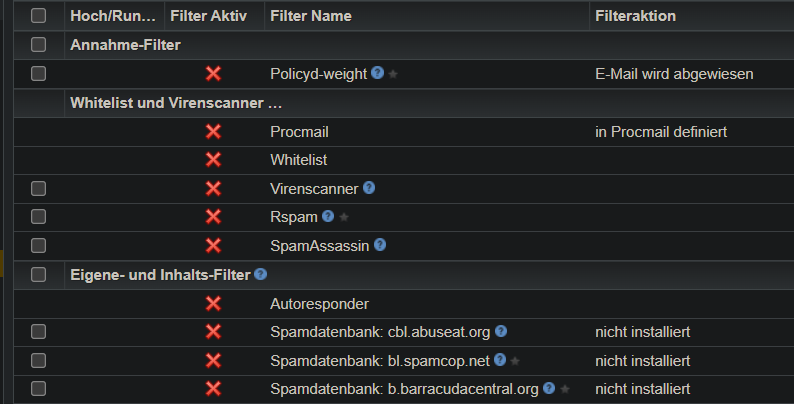The height and width of the screenshot is (404, 794).
Task: Tick the Virenscanner row checkbox
Action: 39,188
